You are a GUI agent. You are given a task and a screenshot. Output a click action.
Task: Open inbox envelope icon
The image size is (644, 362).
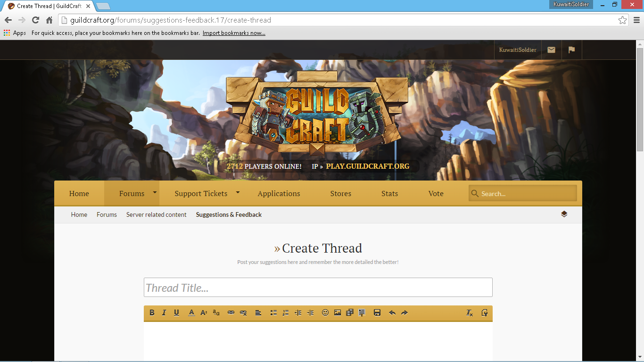[x=551, y=50]
